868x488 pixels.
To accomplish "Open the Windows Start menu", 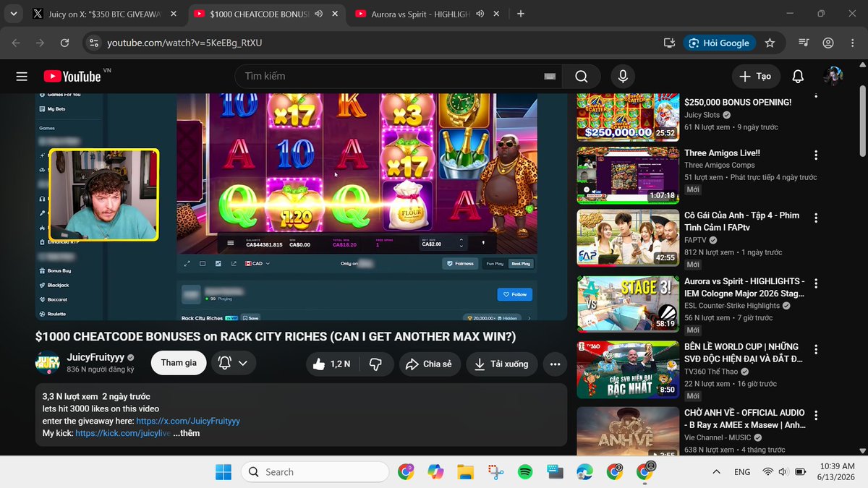I will [224, 472].
